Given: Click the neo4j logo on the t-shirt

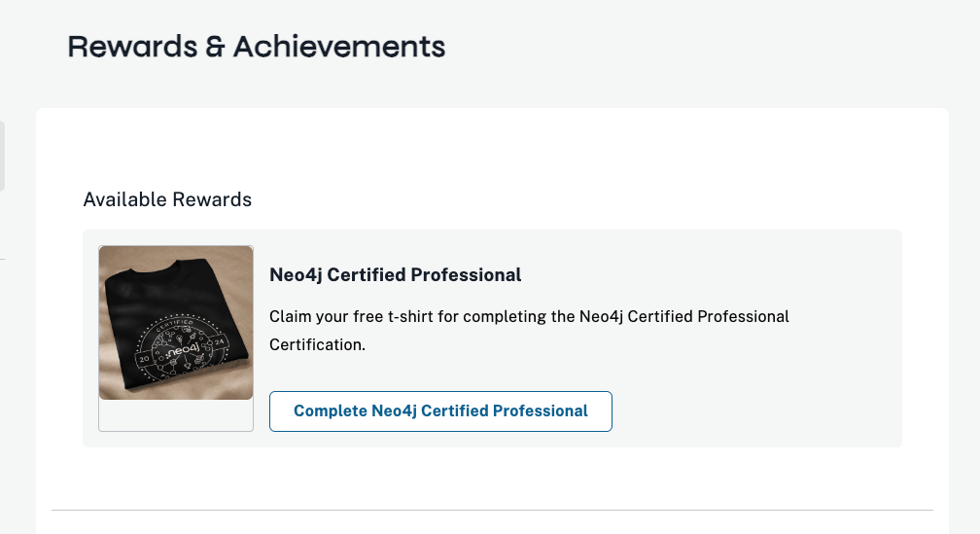Looking at the screenshot, I should coord(183,351).
